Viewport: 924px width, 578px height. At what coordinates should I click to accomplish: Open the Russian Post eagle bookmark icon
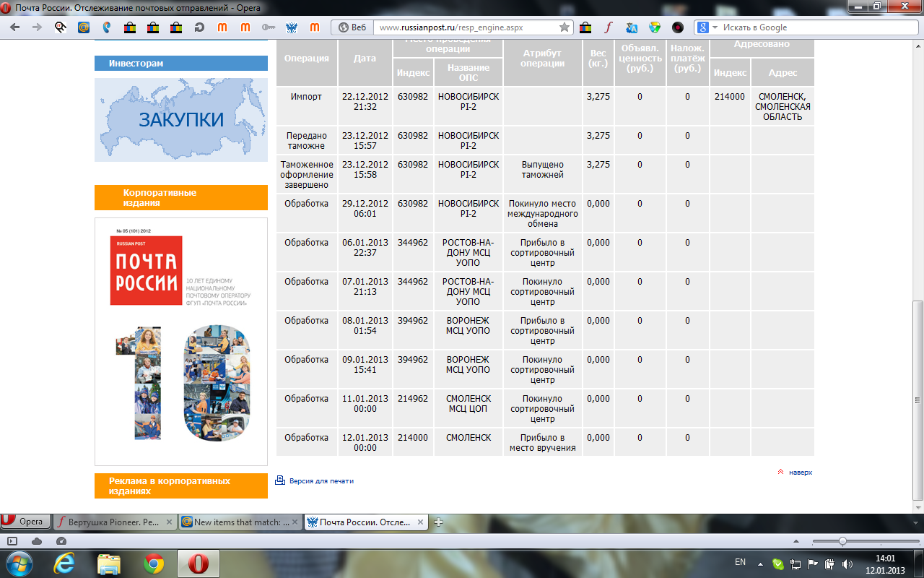pyautogui.click(x=292, y=27)
